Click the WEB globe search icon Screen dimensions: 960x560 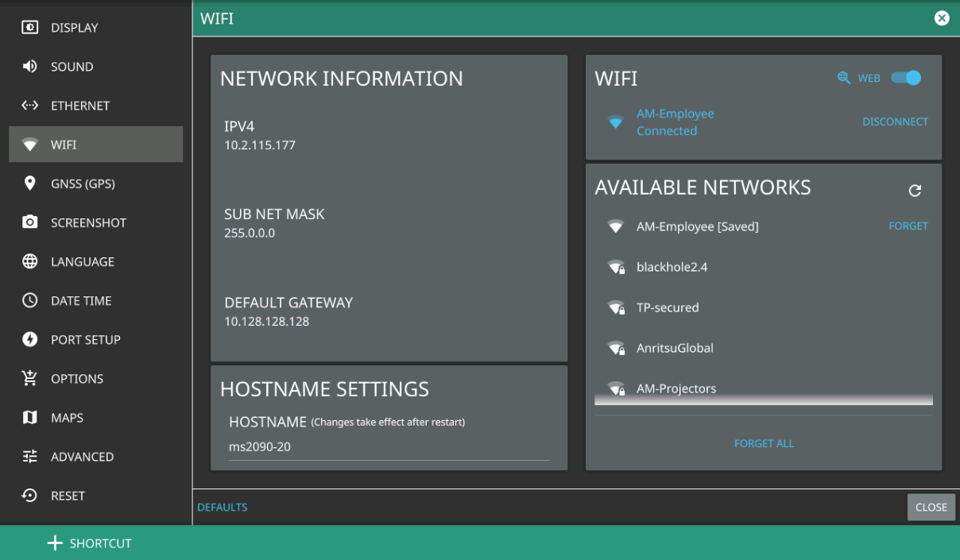click(844, 78)
